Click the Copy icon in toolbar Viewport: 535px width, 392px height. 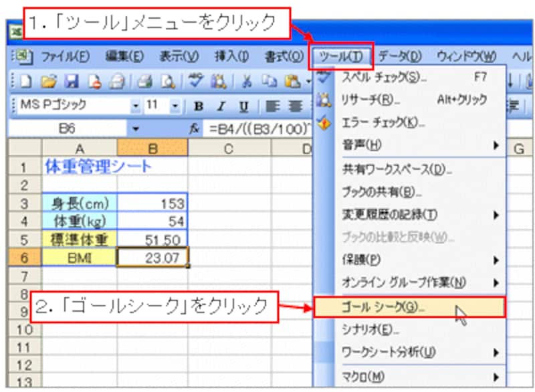270,82
